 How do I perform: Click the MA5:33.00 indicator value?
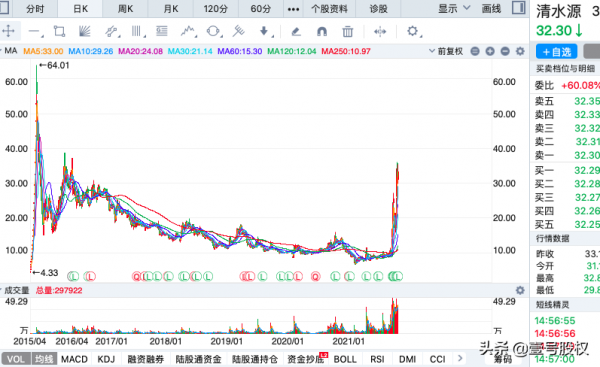(x=43, y=51)
